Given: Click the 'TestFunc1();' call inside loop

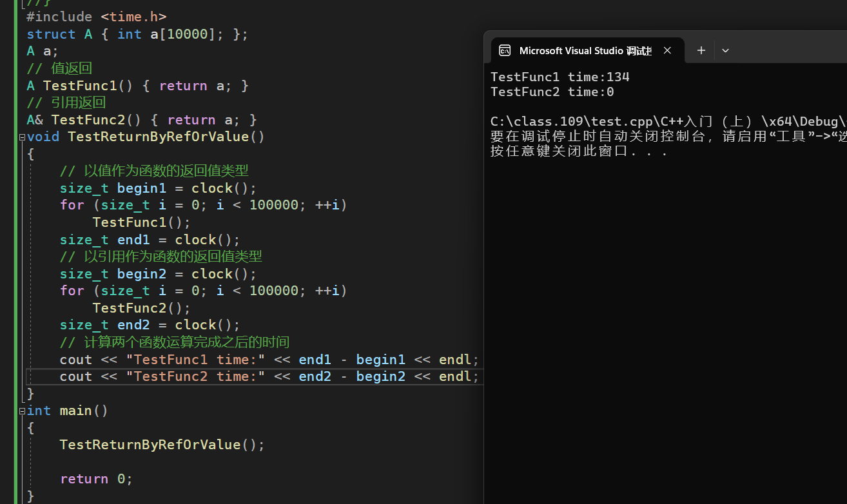Looking at the screenshot, I should pyautogui.click(x=142, y=222).
